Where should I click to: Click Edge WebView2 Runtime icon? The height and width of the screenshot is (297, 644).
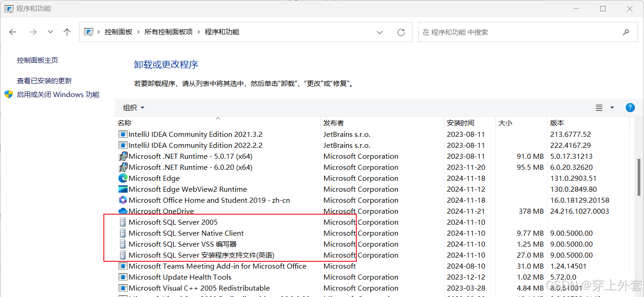(123, 189)
